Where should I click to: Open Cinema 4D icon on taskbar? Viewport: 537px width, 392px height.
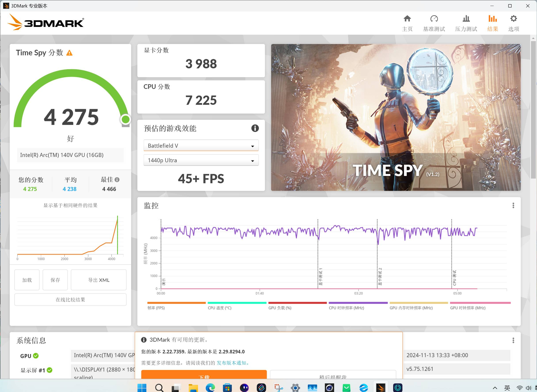[x=329, y=388]
